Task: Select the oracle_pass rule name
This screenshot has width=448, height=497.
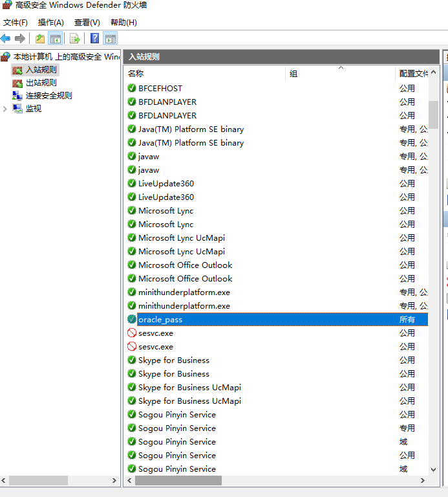Action: point(160,320)
